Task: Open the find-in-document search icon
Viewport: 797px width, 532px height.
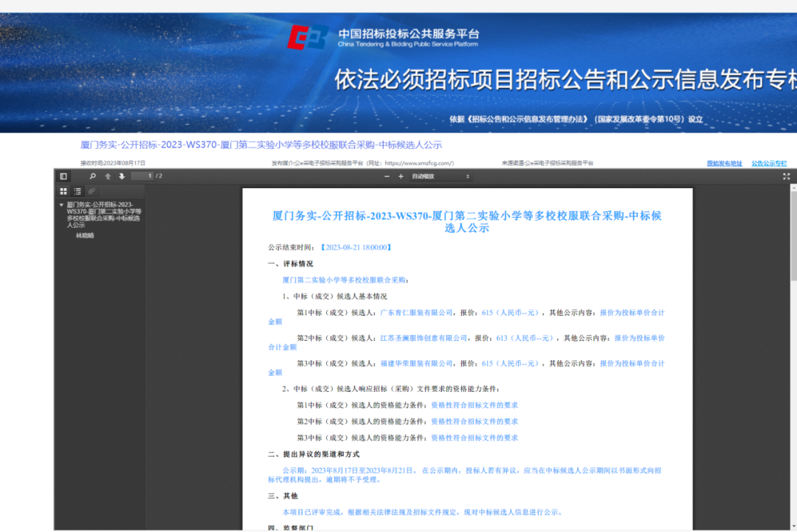Action: tap(92, 176)
